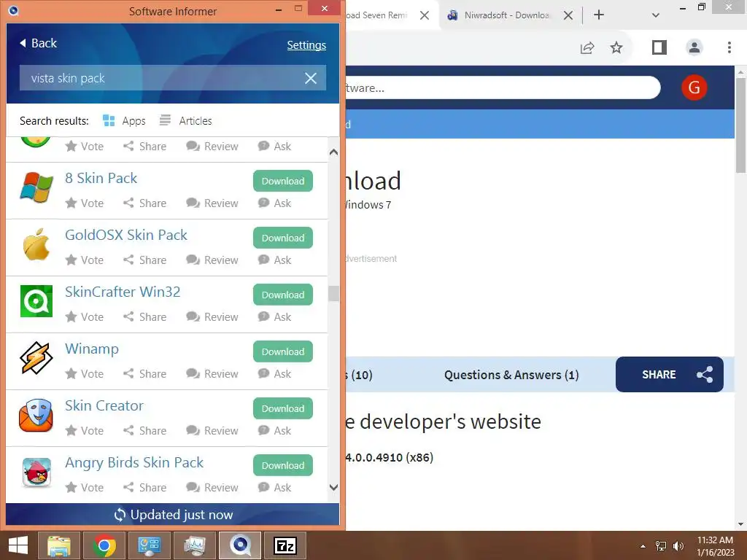Image resolution: width=747 pixels, height=560 pixels.
Task: Click the webpage scrollbar thumb
Action: [740, 125]
